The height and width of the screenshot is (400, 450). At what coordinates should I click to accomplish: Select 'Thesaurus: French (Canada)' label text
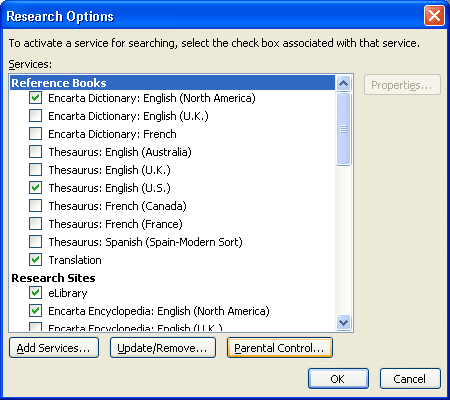117,206
